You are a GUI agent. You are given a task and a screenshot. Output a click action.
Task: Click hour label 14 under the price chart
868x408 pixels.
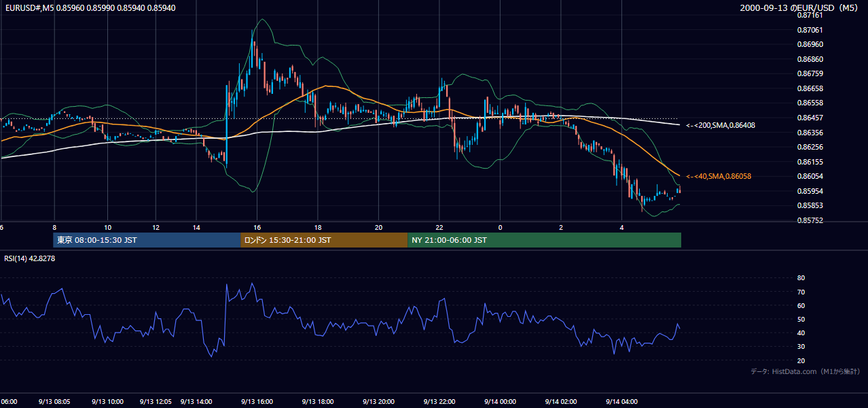pyautogui.click(x=196, y=227)
